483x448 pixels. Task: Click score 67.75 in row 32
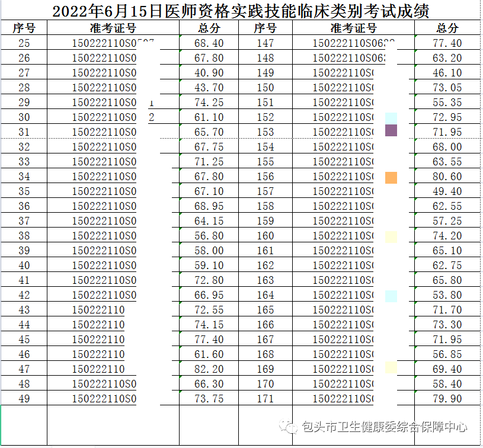(209, 146)
